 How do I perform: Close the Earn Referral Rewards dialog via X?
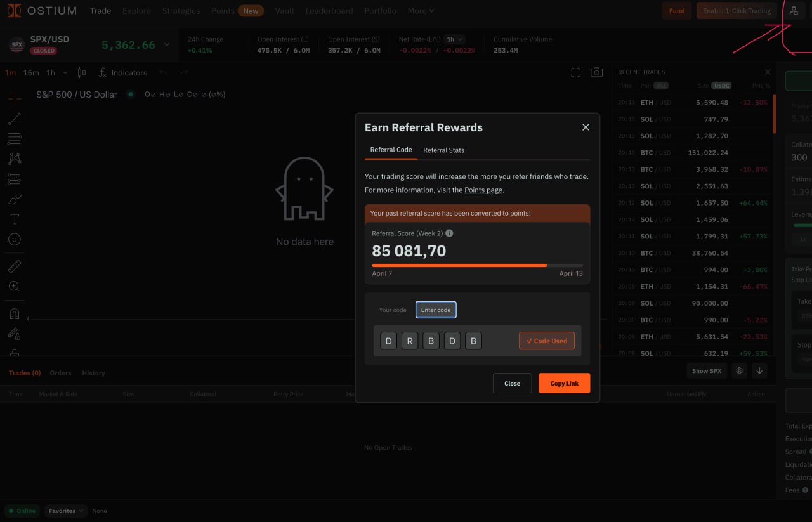pyautogui.click(x=586, y=127)
